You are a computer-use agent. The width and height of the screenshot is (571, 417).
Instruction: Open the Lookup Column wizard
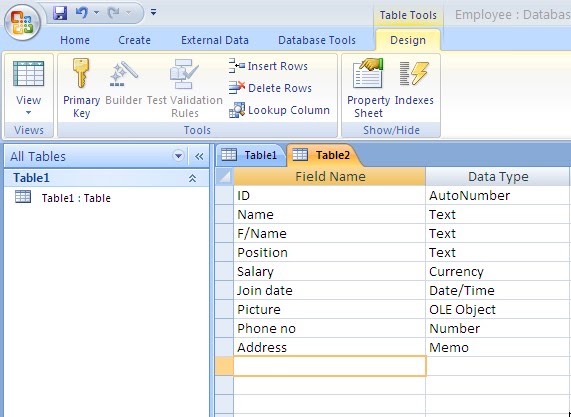279,110
